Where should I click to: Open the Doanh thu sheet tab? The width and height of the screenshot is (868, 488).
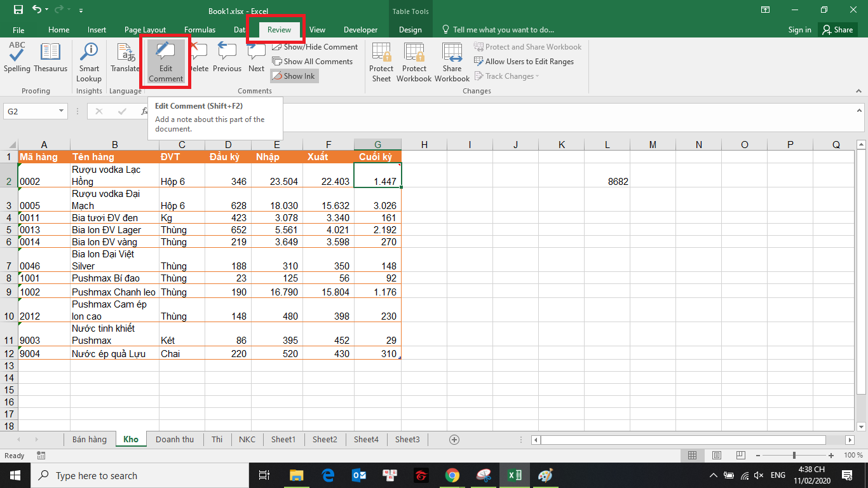[x=175, y=439]
